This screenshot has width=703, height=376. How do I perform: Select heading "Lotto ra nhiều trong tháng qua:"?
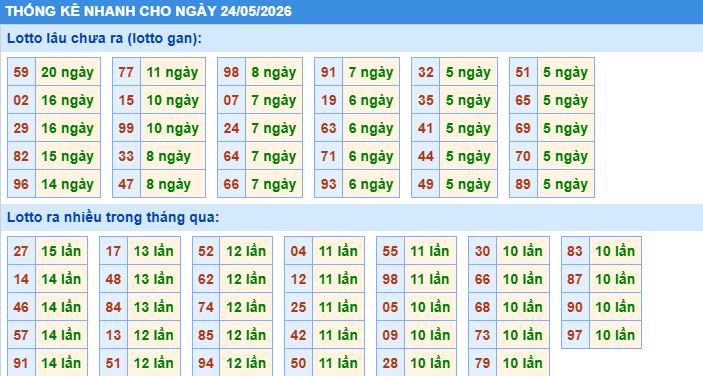(113, 217)
